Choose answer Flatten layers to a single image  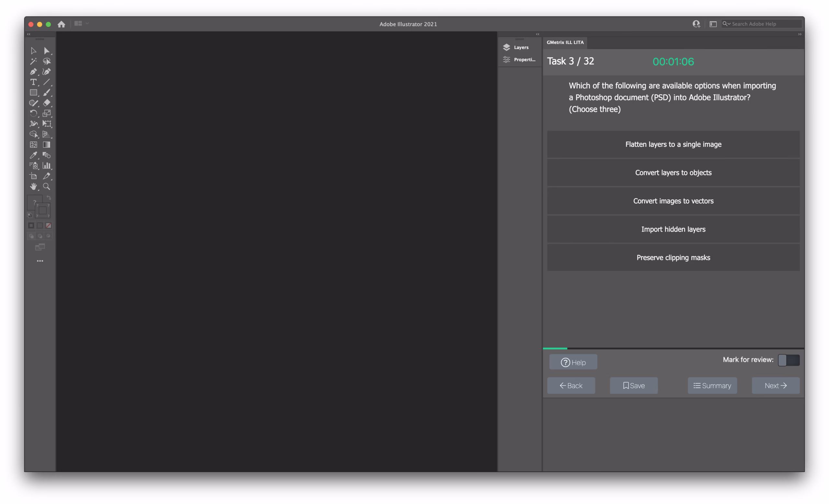673,144
